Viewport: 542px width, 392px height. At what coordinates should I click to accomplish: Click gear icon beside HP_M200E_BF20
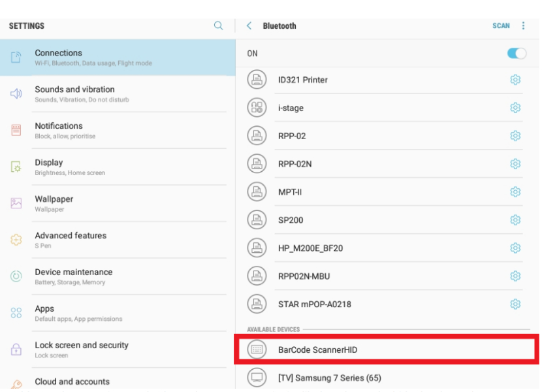(x=515, y=248)
